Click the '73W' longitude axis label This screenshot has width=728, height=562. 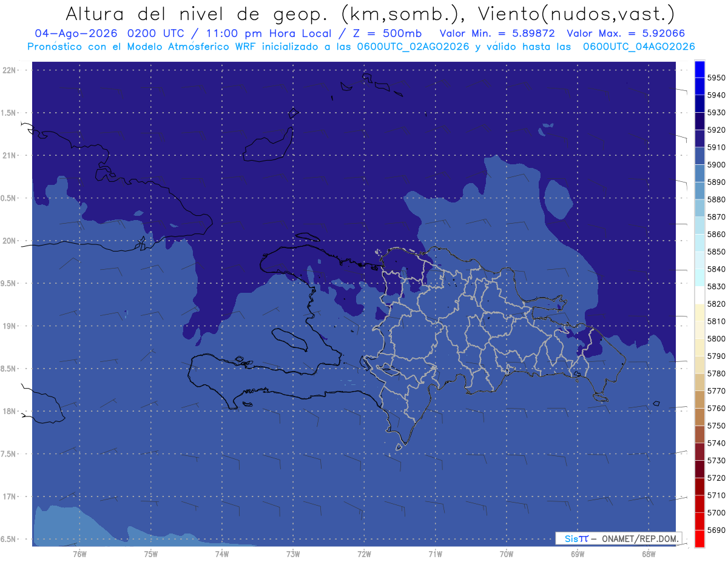click(293, 554)
